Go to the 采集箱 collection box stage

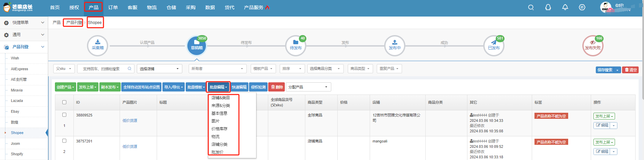pyautogui.click(x=97, y=46)
